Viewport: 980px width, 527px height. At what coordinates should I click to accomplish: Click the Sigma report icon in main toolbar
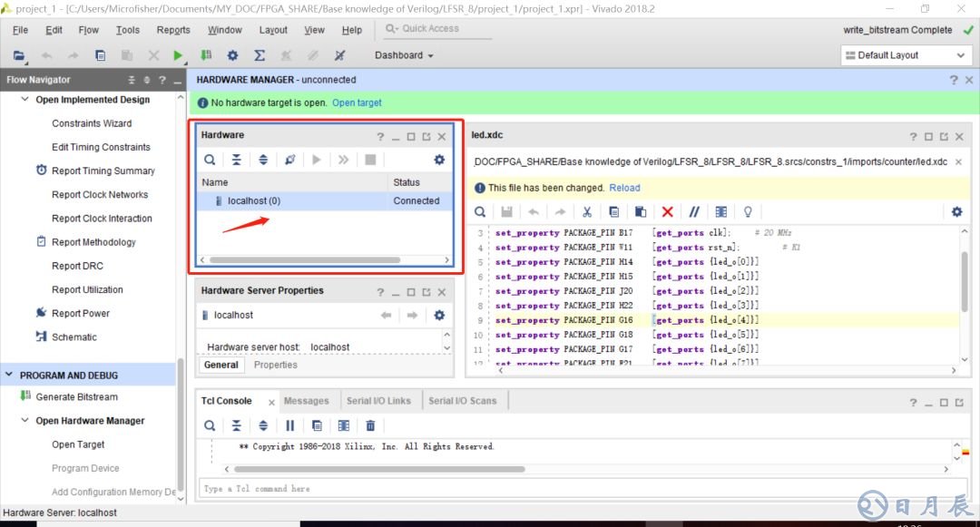[x=260, y=55]
